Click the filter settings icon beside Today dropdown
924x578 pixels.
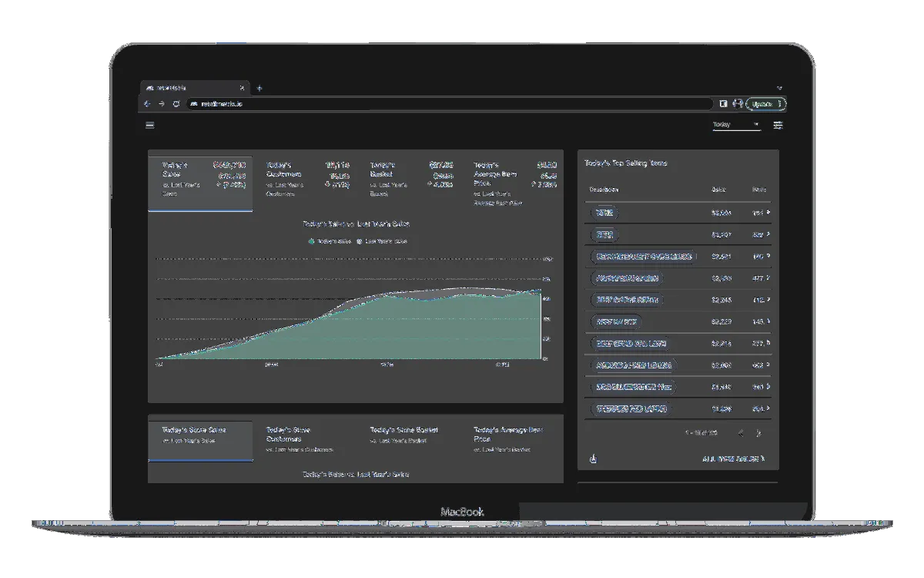pyautogui.click(x=778, y=125)
